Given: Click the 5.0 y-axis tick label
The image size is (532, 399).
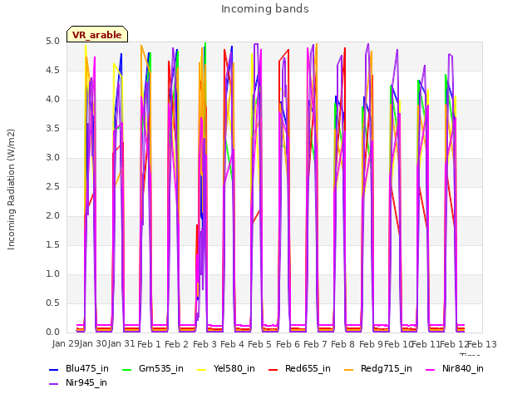Looking at the screenshot, I should [x=52, y=42].
